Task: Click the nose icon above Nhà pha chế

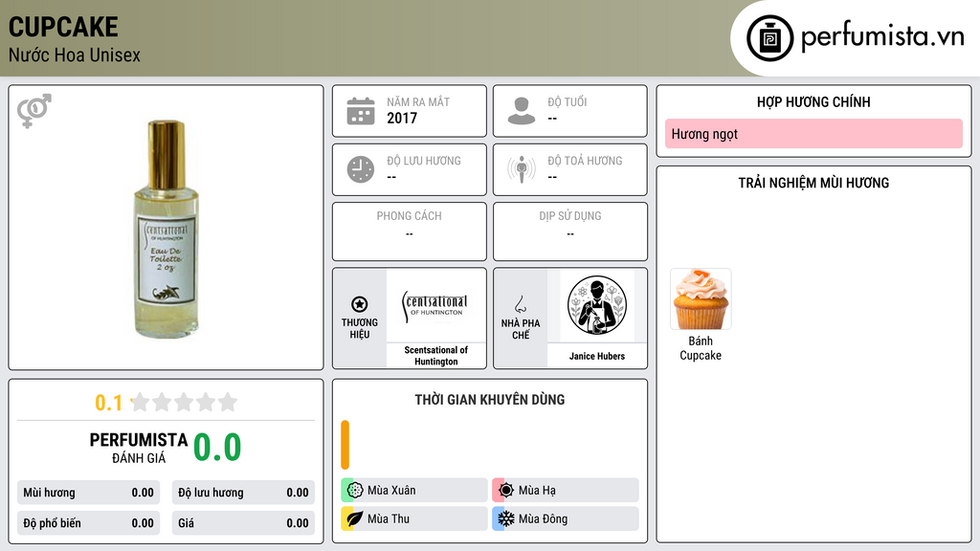Action: 520,304
